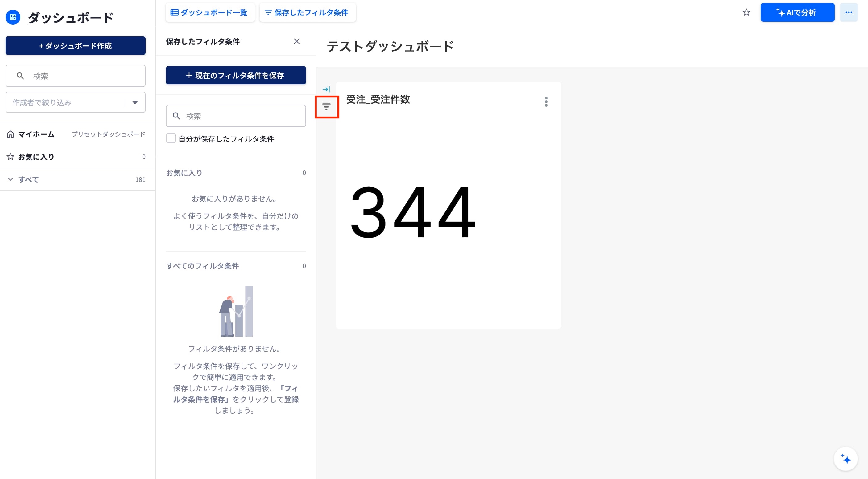Collapse the すべて section chevron
Viewport: 868px width, 479px height.
click(10, 179)
